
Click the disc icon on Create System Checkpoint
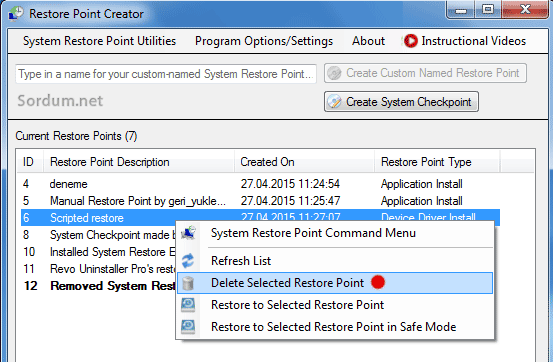pyautogui.click(x=334, y=102)
